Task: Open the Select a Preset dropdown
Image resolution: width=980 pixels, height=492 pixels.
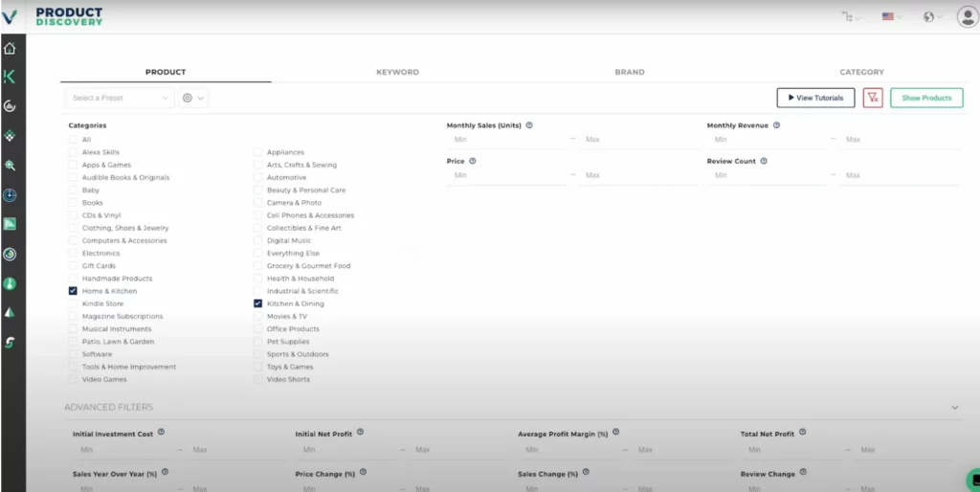Action: [120, 98]
